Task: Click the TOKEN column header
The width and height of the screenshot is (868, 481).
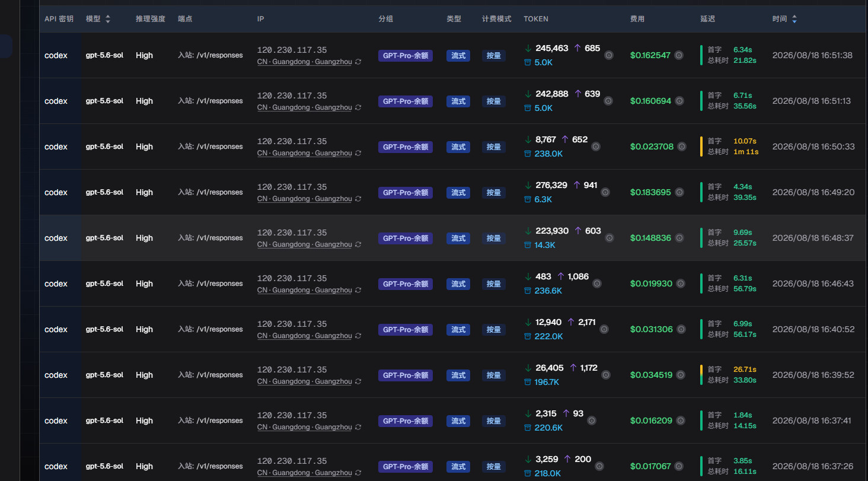Action: pos(536,19)
